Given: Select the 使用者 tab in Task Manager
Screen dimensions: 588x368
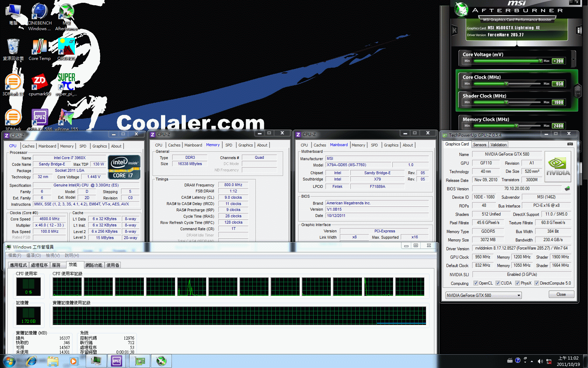Looking at the screenshot, I should point(113,265).
